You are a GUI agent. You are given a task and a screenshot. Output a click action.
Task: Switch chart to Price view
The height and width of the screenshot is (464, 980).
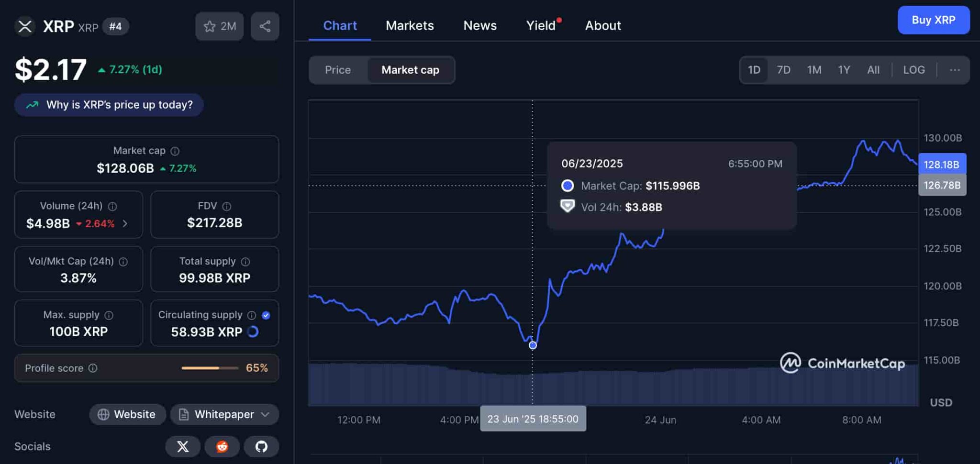coord(338,70)
